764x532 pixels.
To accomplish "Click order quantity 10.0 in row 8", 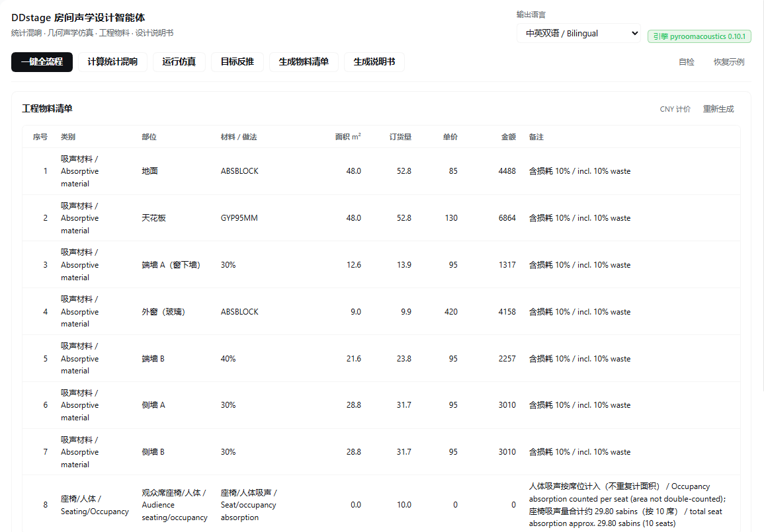I will (404, 505).
